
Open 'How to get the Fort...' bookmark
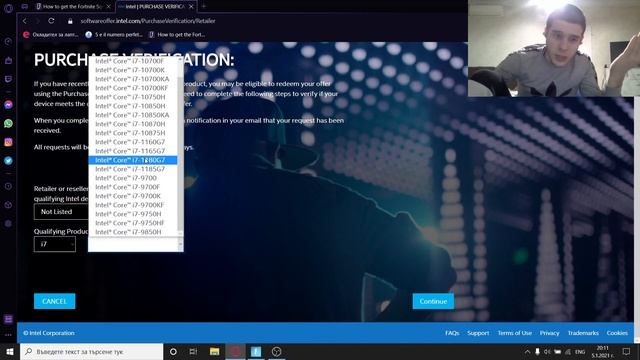177,35
